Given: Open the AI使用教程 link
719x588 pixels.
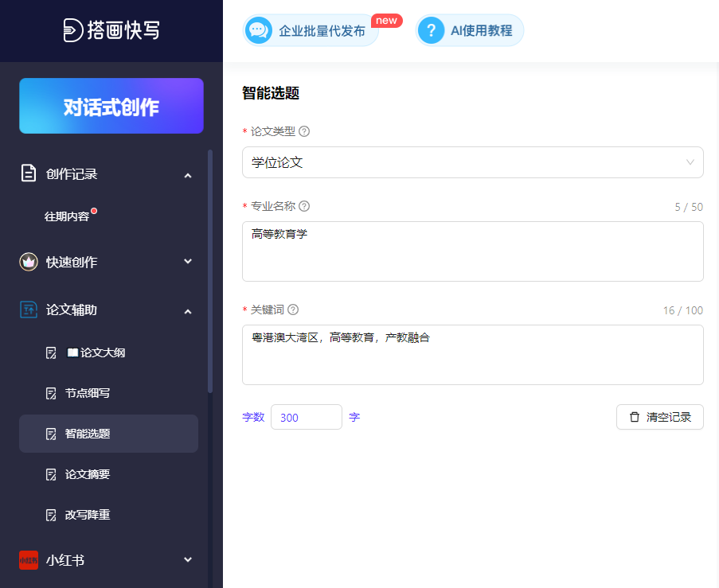Looking at the screenshot, I should [469, 30].
